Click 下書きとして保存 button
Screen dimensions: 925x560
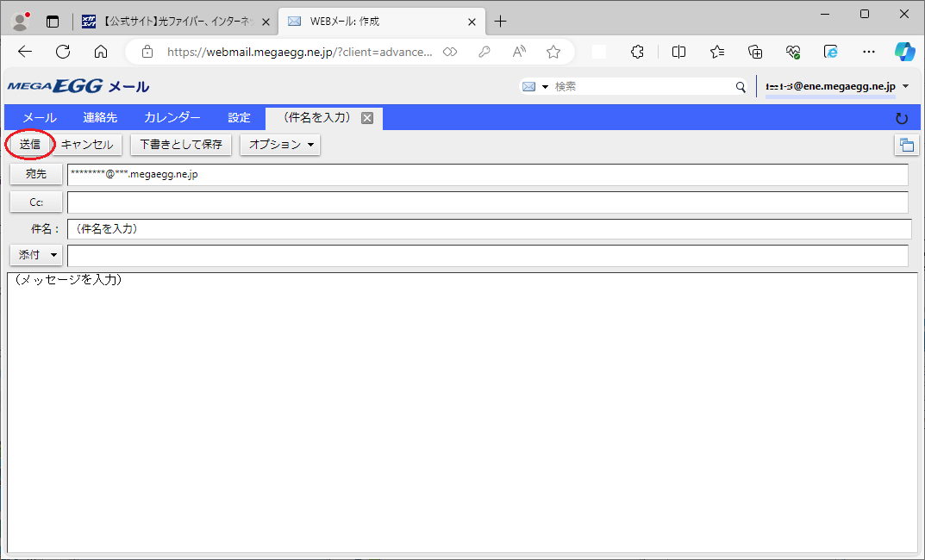181,145
